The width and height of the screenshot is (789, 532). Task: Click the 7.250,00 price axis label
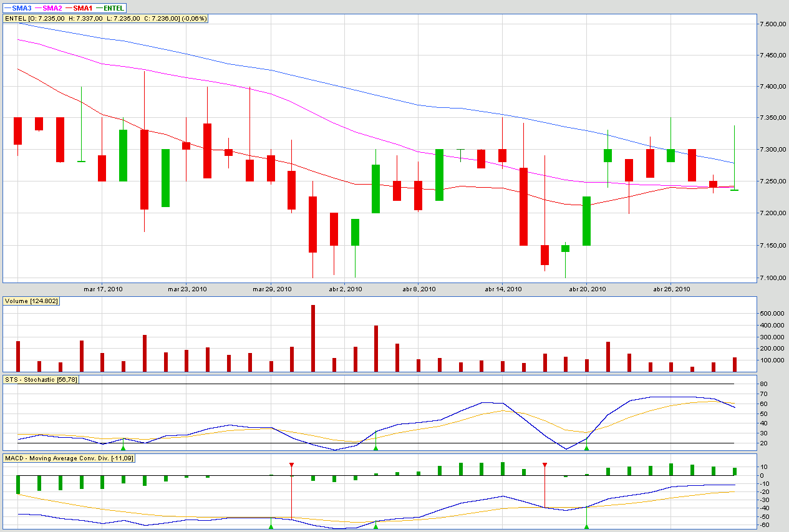tap(772, 182)
